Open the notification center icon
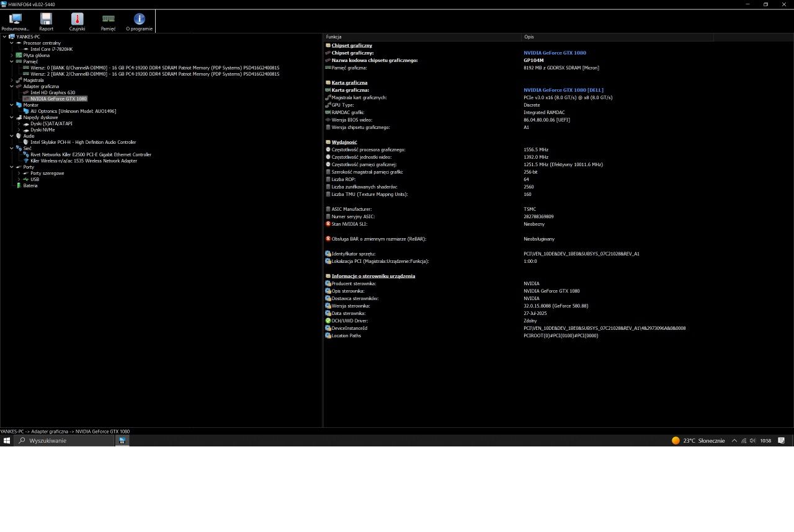Image resolution: width=794 pixels, height=532 pixels. point(782,441)
